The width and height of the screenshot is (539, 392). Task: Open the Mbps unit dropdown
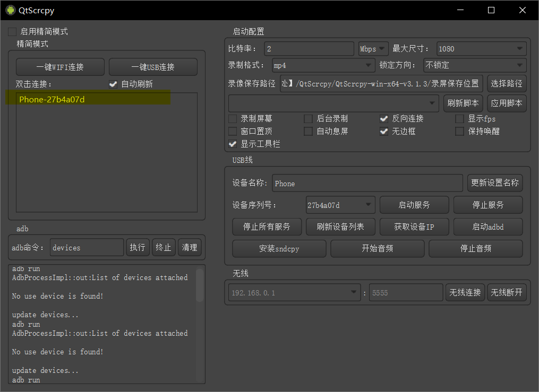pos(373,49)
